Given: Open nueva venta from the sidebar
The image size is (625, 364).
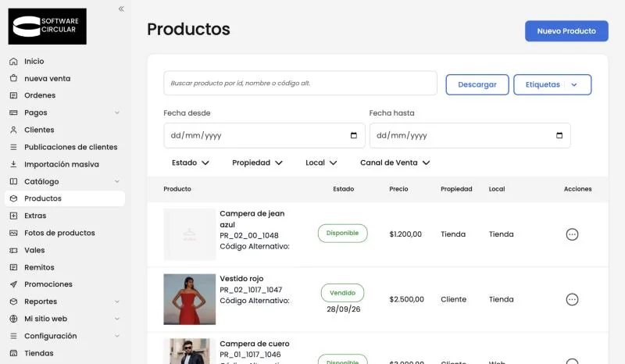Looking at the screenshot, I should tap(47, 79).
